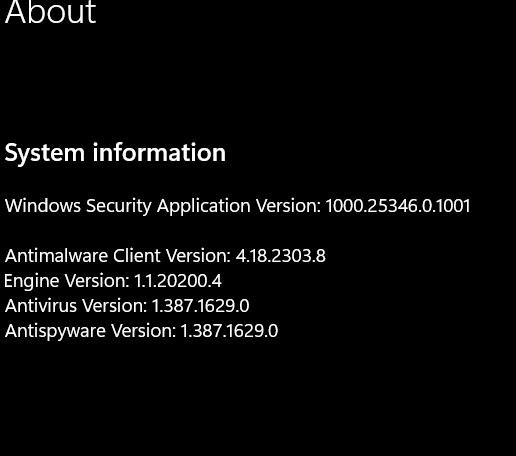516x456 pixels.
Task: Click the About page heading
Action: [x=50, y=12]
